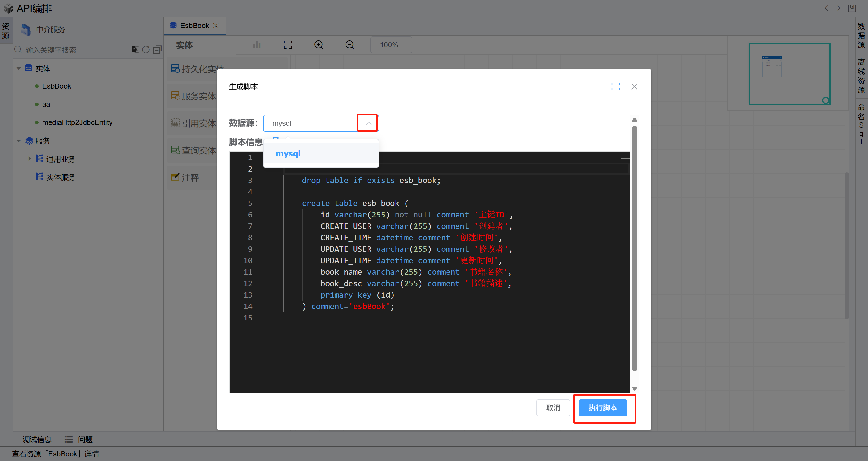Click the language translate icon
This screenshot has height=461, width=868.
coord(135,49)
